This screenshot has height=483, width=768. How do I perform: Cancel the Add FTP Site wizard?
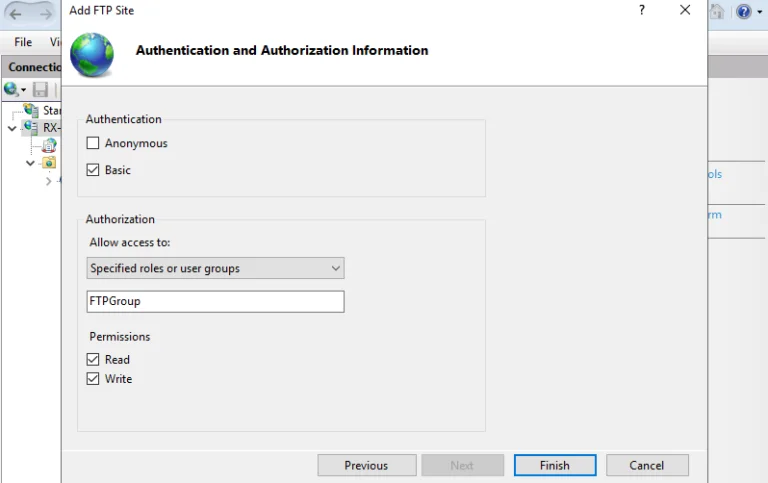point(647,465)
